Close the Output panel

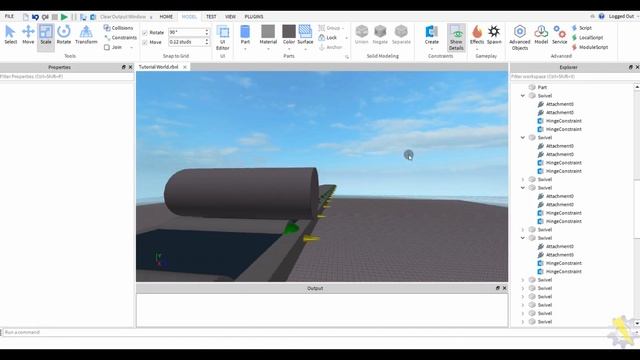pos(504,288)
